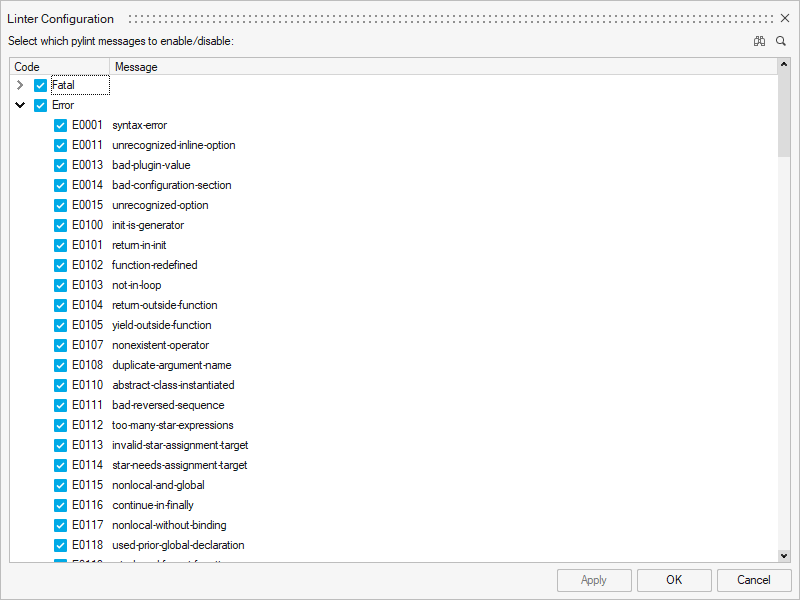Click the scrollbar down arrow
Screen dimensions: 800x600
(x=785, y=555)
